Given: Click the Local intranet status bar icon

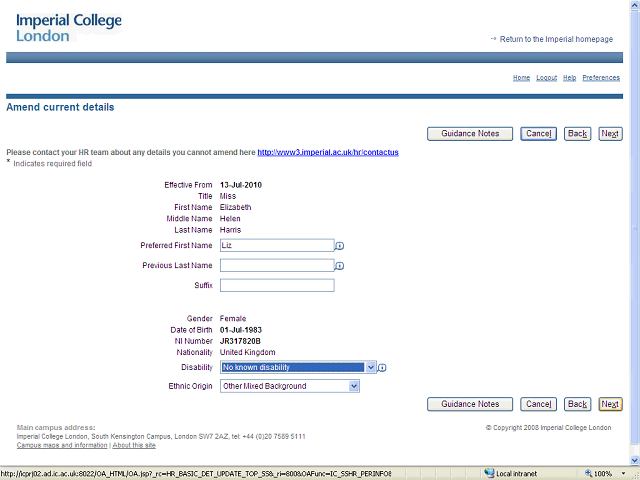Looking at the screenshot, I should (x=489, y=473).
